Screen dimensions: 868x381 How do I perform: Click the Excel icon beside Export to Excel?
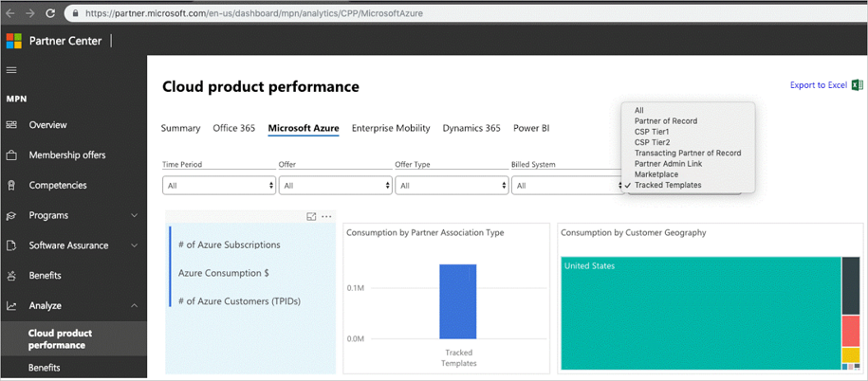tap(857, 85)
